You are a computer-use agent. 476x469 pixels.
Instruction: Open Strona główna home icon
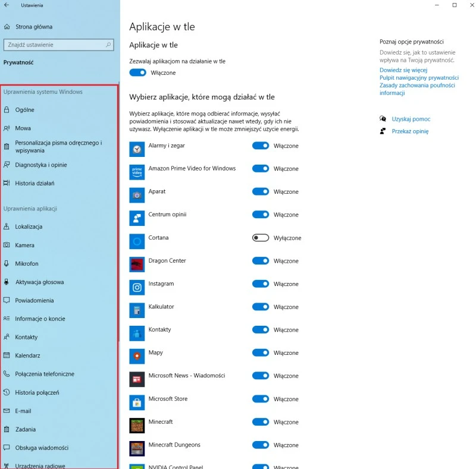tap(7, 27)
